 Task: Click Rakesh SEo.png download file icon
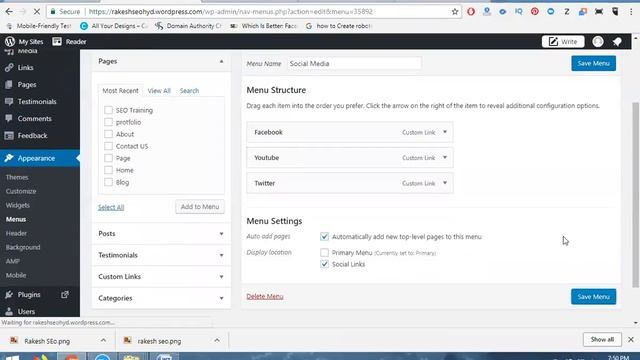[x=14, y=340]
